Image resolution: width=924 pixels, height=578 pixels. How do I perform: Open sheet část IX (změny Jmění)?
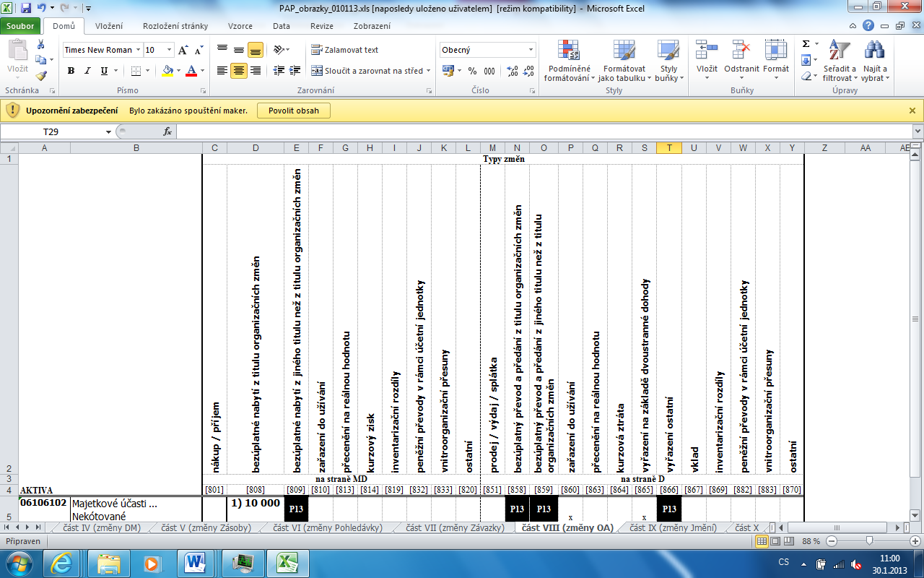click(x=671, y=528)
